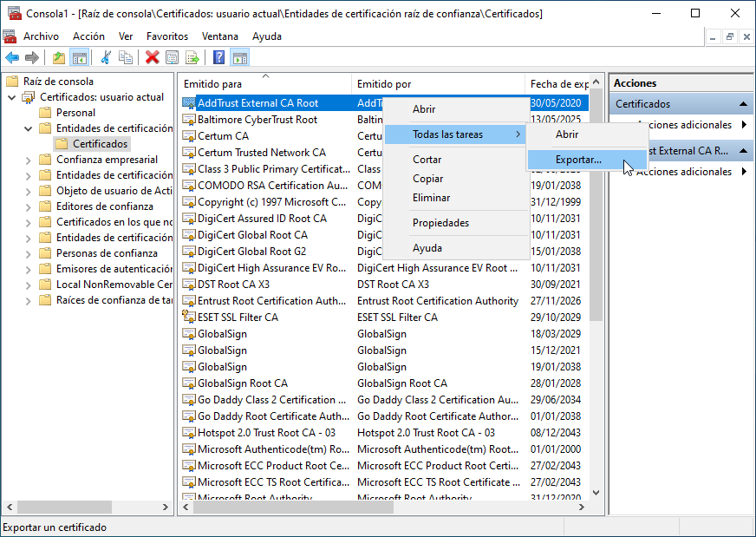This screenshot has width=756, height=537.
Task: Choose Eliminar from the context menu
Action: [431, 197]
